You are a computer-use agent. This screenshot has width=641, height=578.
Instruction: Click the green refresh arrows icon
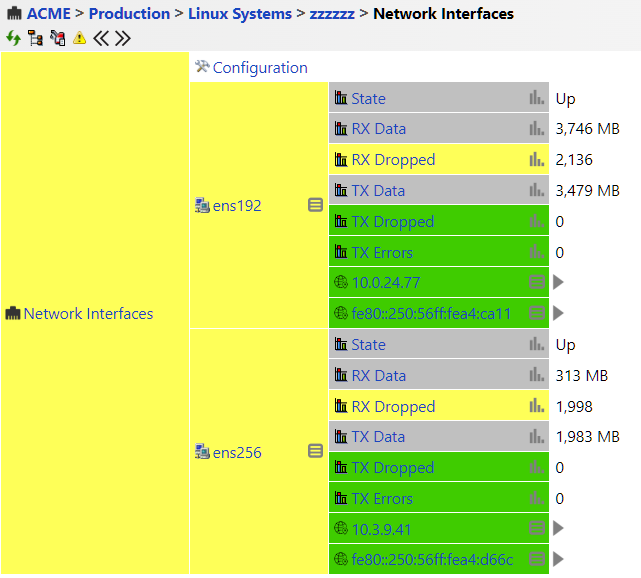click(13, 38)
